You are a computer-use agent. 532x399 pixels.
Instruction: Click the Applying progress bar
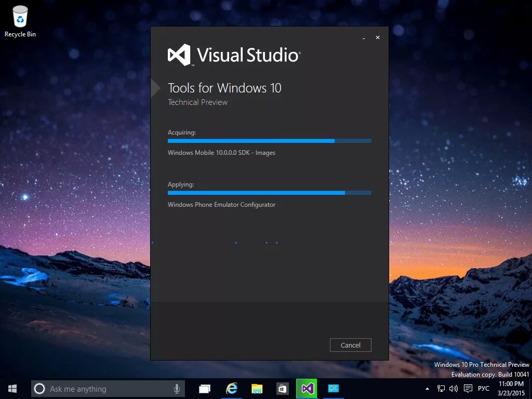click(x=270, y=193)
